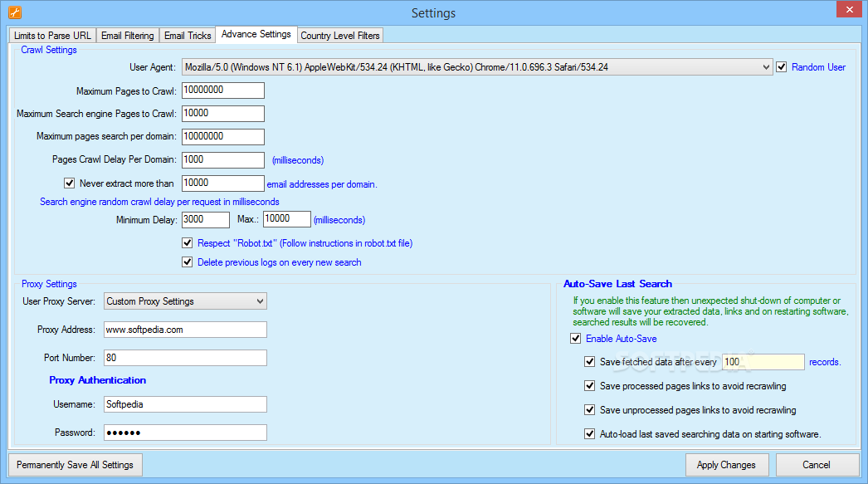868x484 pixels.
Task: Click the Proxy Settings group label
Action: [49, 284]
